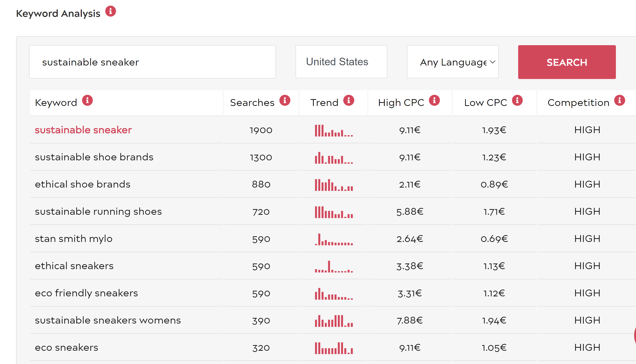Select the eco friendly sneakers keyword
The height and width of the screenshot is (364, 636).
[86, 293]
